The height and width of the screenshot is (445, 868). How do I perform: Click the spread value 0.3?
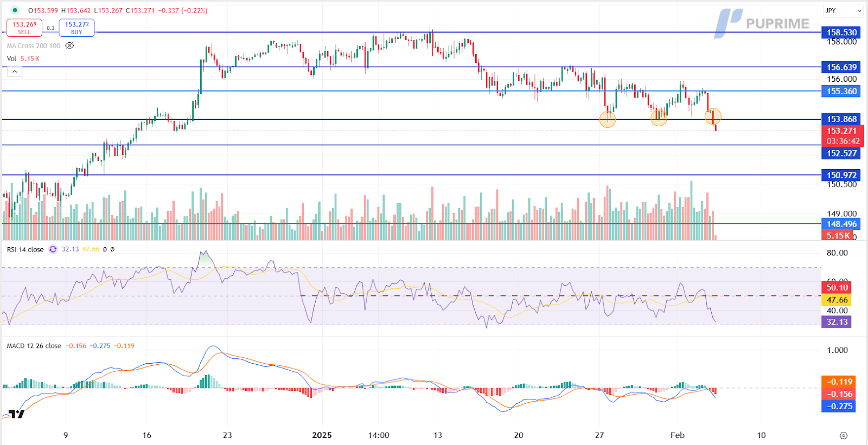pyautogui.click(x=50, y=28)
